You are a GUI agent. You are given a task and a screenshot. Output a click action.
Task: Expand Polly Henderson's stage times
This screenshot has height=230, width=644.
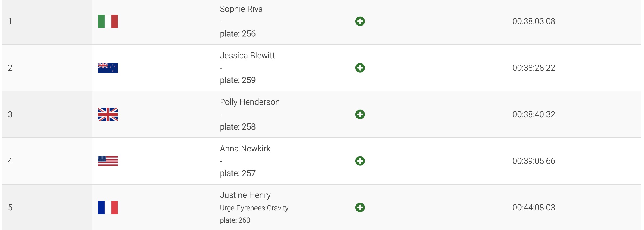coord(360,114)
